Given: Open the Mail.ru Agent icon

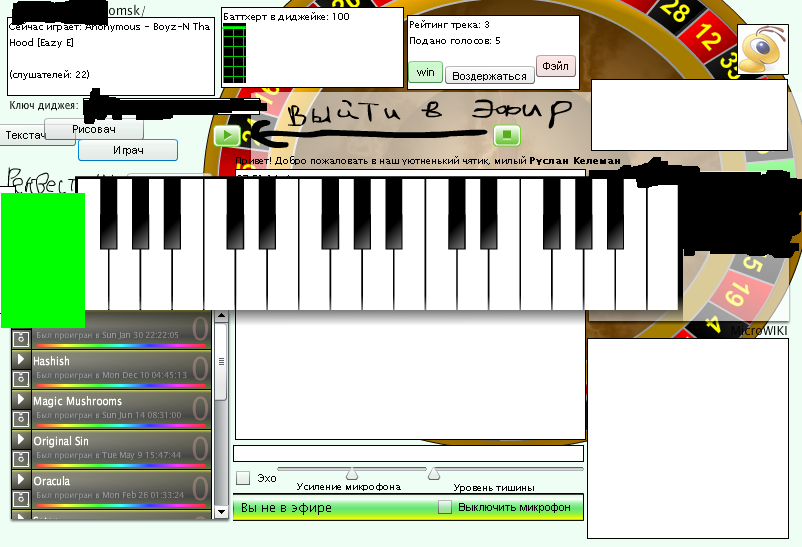Looking at the screenshot, I should tap(763, 49).
